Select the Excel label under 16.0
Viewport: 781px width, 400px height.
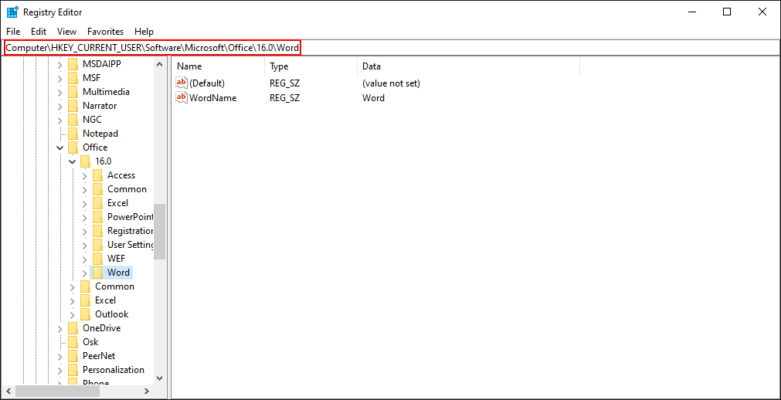tap(118, 203)
